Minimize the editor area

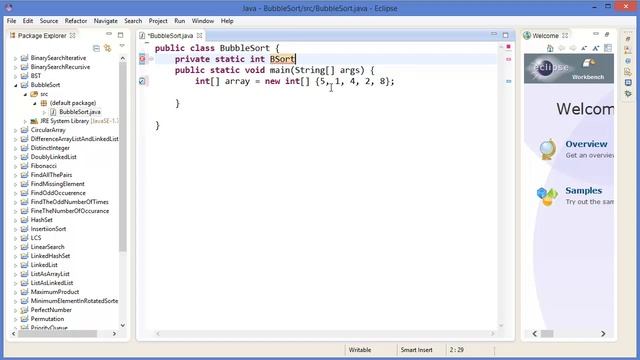coord(494,34)
